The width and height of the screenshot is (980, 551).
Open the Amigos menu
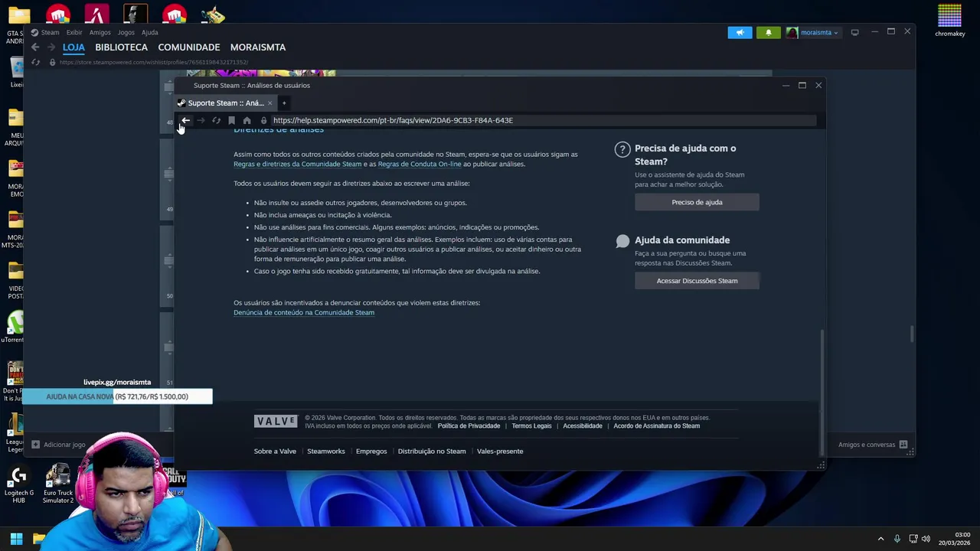click(100, 32)
